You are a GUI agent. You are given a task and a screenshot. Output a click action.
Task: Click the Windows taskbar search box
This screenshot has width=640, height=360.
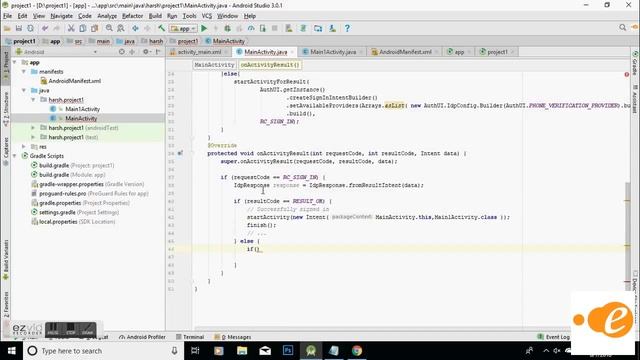pos(102,351)
